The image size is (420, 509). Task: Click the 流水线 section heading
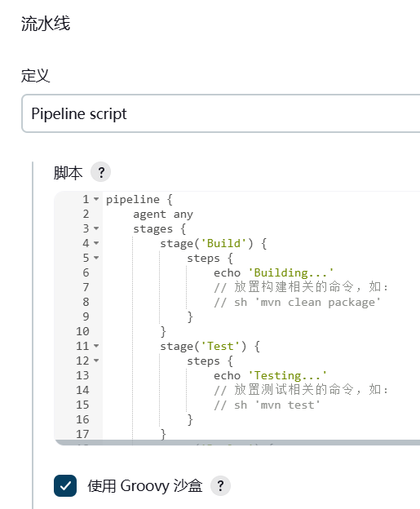tap(46, 24)
